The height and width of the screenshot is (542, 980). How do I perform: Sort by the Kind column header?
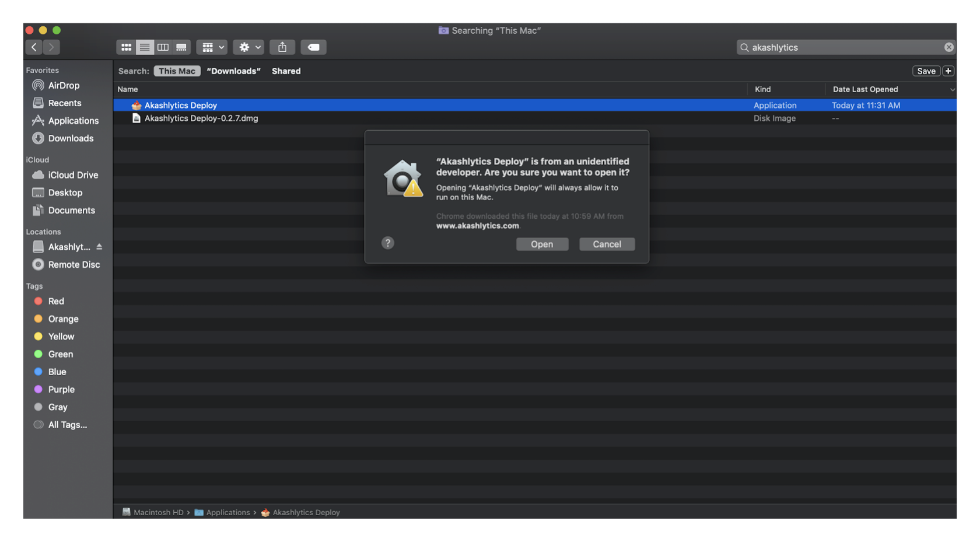click(x=762, y=89)
